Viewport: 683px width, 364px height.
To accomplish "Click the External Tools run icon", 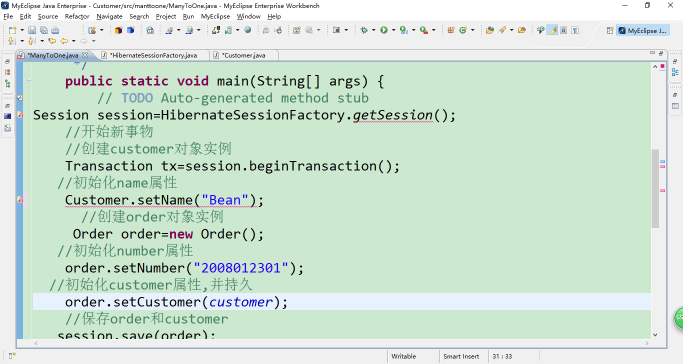I will tap(424, 30).
